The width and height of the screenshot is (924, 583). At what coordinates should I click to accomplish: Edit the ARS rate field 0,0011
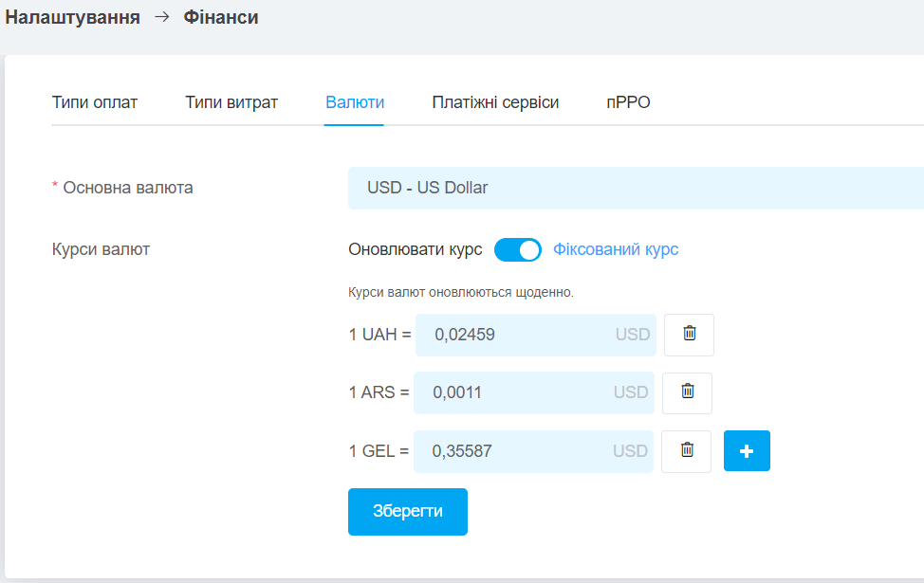[x=534, y=392]
